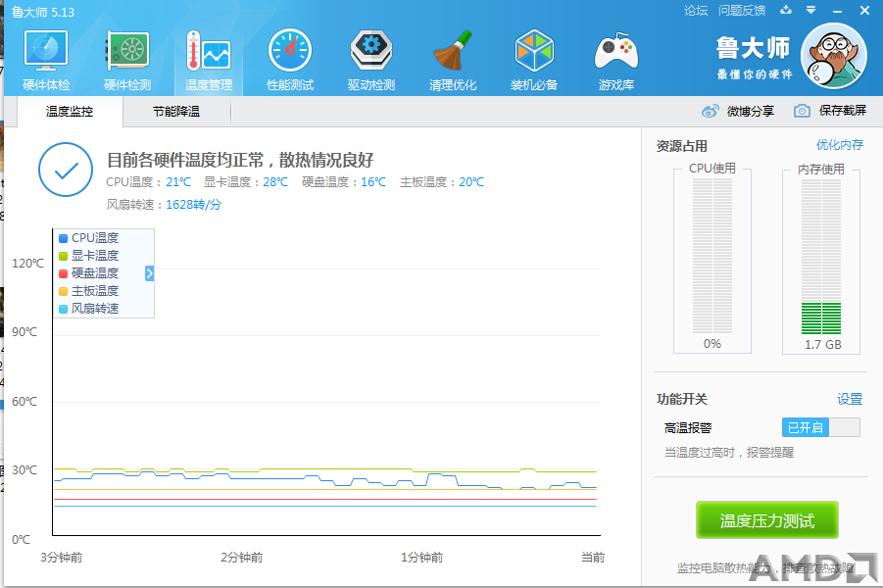The width and height of the screenshot is (883, 588).
Task: Click the 1.7 GB memory value
Action: click(x=823, y=345)
